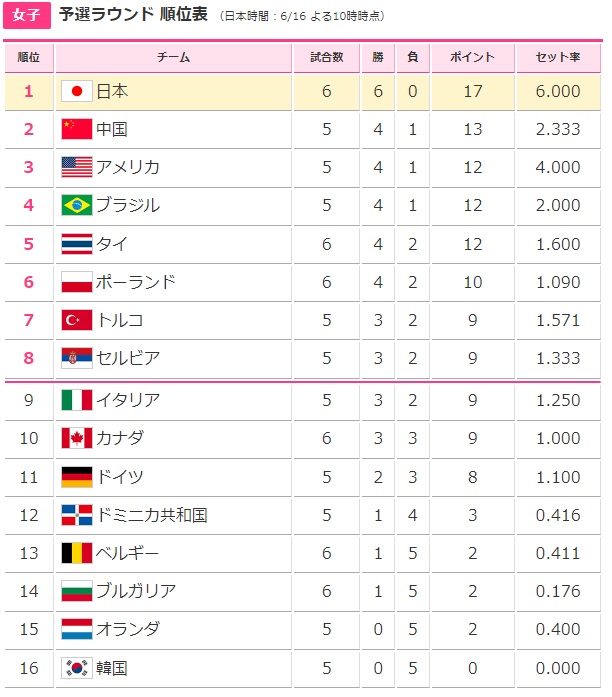612x697 pixels.
Task: Click the ポイント column header
Action: click(x=473, y=58)
